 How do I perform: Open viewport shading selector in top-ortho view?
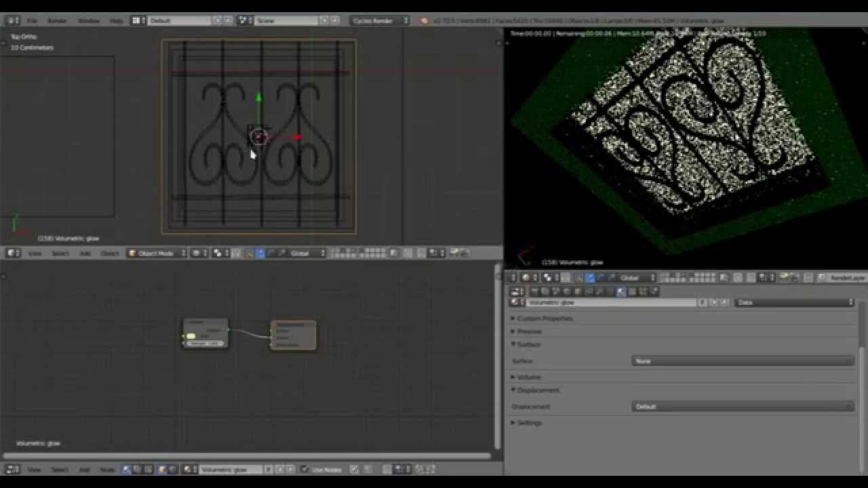[x=199, y=253]
